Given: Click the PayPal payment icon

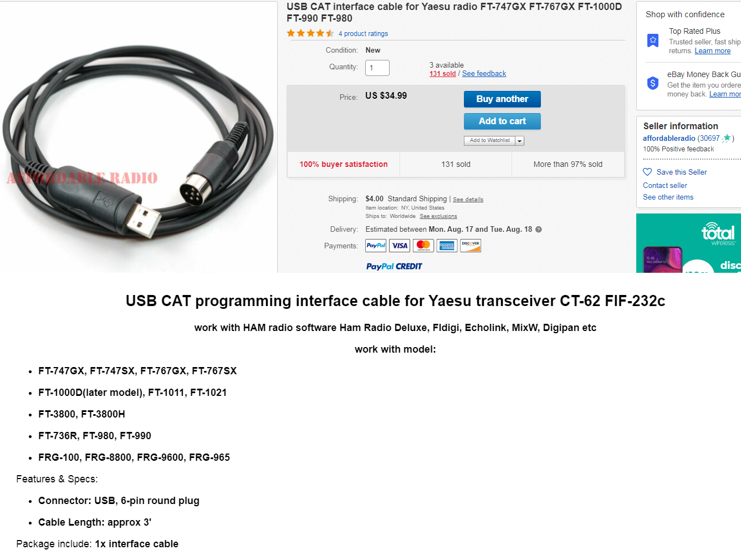Looking at the screenshot, I should point(376,246).
